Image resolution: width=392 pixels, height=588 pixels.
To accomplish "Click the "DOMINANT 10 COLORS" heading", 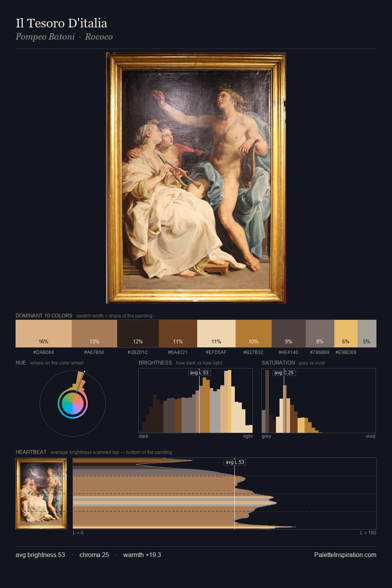I will (44, 316).
